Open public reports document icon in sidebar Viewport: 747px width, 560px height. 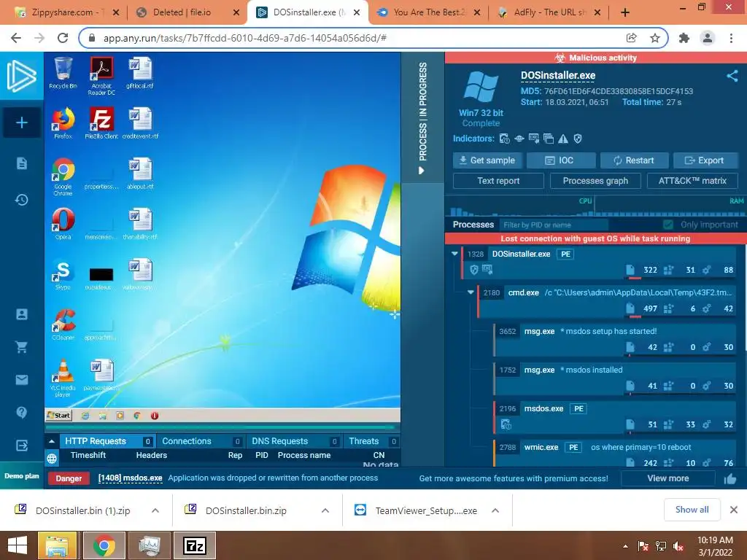pos(21,163)
